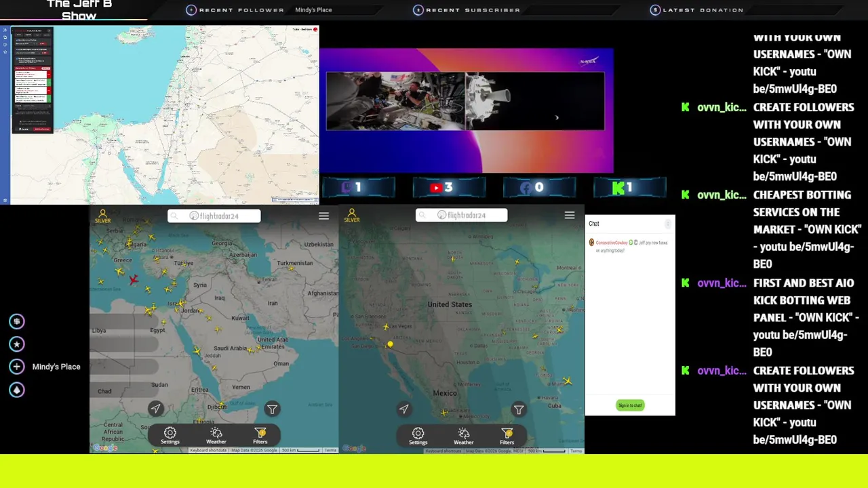Click Facebook viewer counter showing 0
This screenshot has width=868, height=488.
[x=539, y=188]
